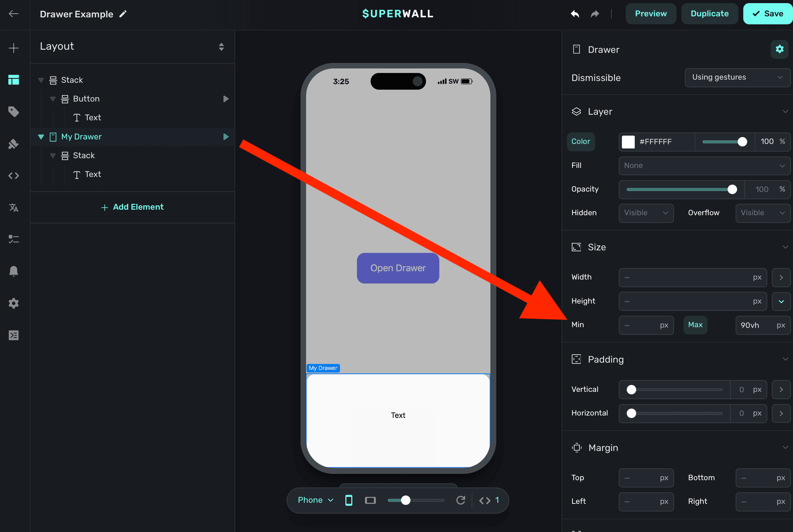Open the notifications bell sidebar icon
Viewport: 793px width, 532px height.
[14, 271]
